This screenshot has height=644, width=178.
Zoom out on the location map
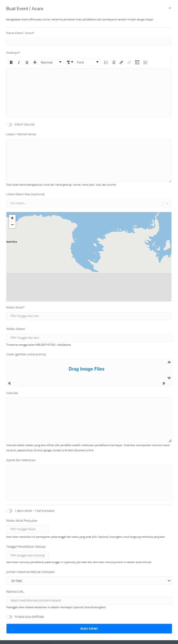coord(12,225)
